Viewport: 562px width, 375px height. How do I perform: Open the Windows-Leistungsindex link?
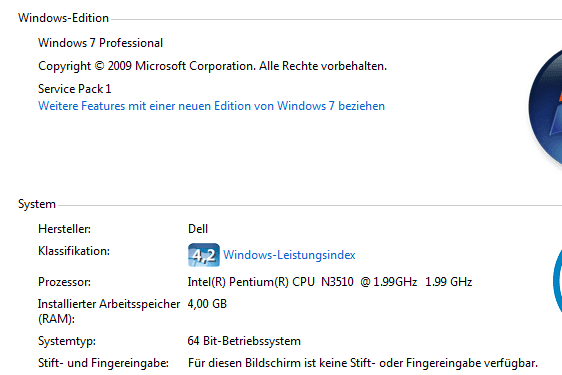(289, 255)
